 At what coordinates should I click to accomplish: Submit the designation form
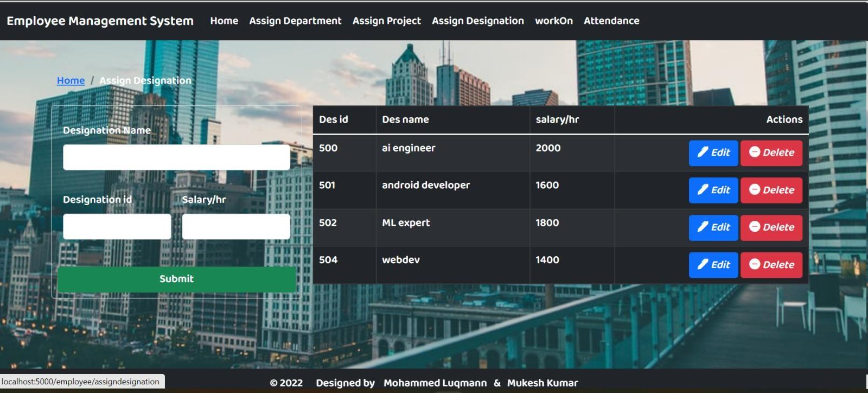pyautogui.click(x=176, y=279)
